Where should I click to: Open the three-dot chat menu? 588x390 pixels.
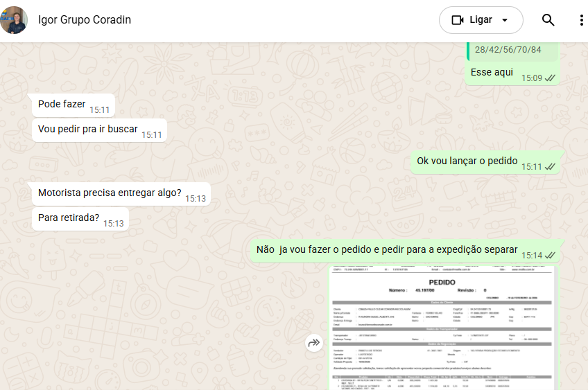click(x=581, y=20)
